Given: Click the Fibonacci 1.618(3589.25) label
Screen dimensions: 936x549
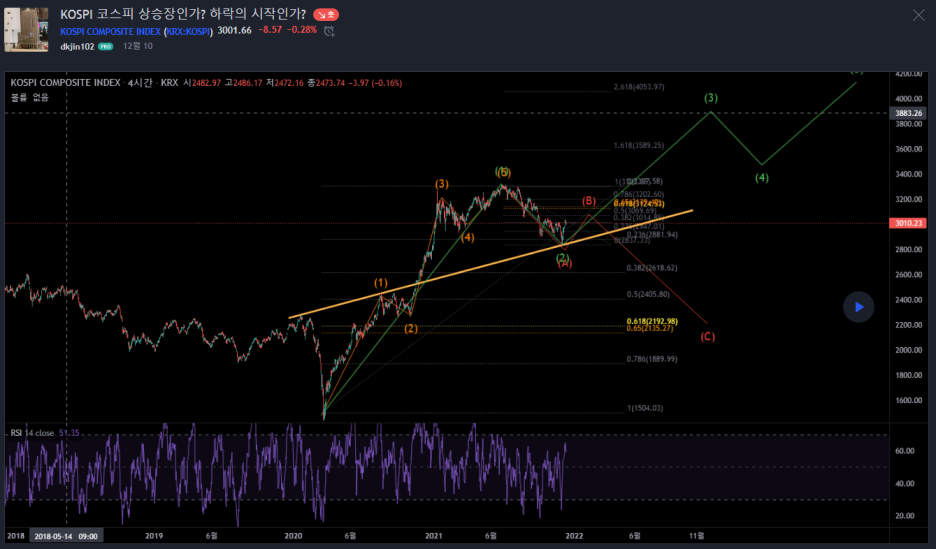Looking at the screenshot, I should pyautogui.click(x=639, y=146).
